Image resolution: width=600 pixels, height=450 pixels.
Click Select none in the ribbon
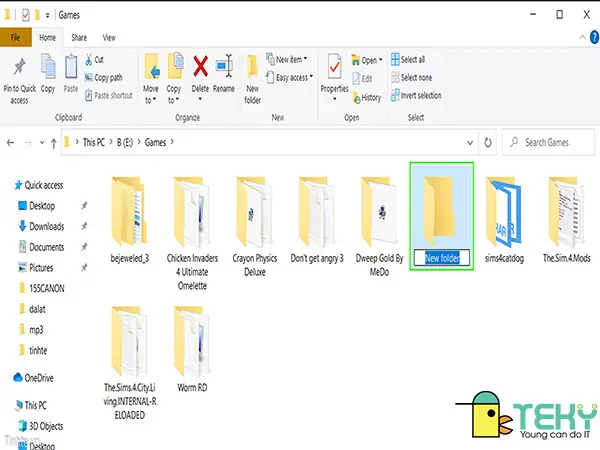tap(411, 78)
